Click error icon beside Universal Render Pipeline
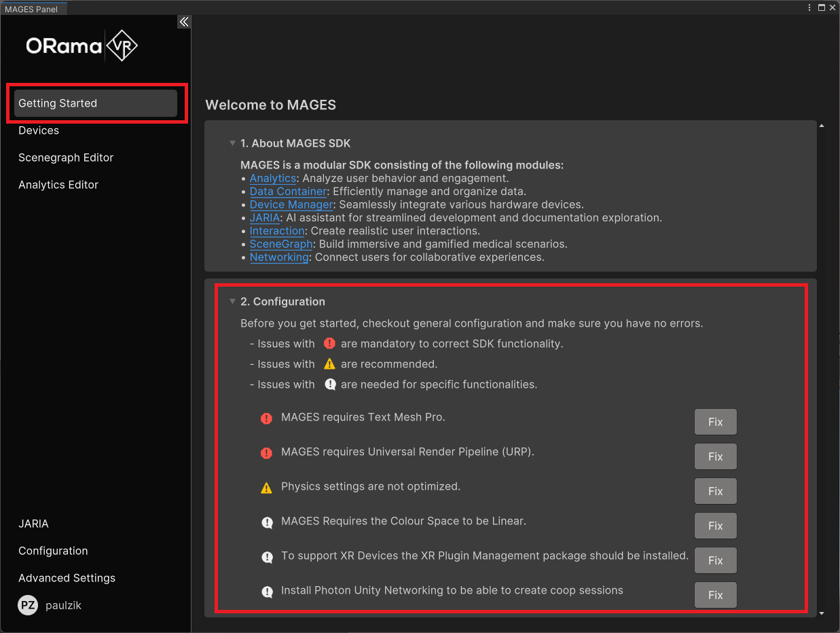Image resolution: width=840 pixels, height=633 pixels. coord(267,453)
